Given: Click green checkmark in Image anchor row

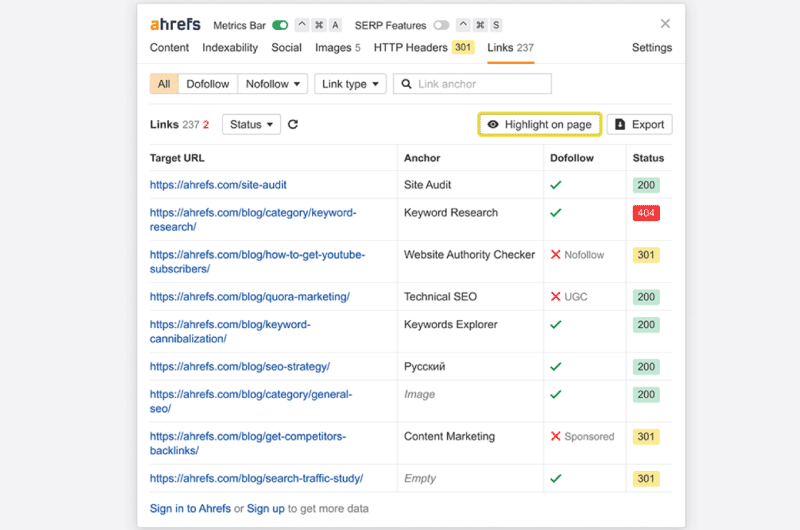Looking at the screenshot, I should point(556,394).
